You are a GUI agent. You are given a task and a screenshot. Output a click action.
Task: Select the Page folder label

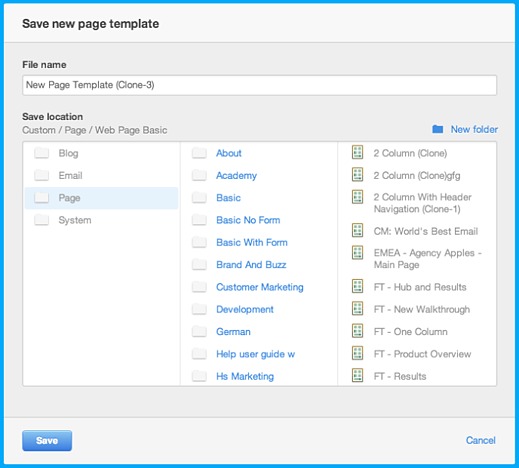[69, 198]
